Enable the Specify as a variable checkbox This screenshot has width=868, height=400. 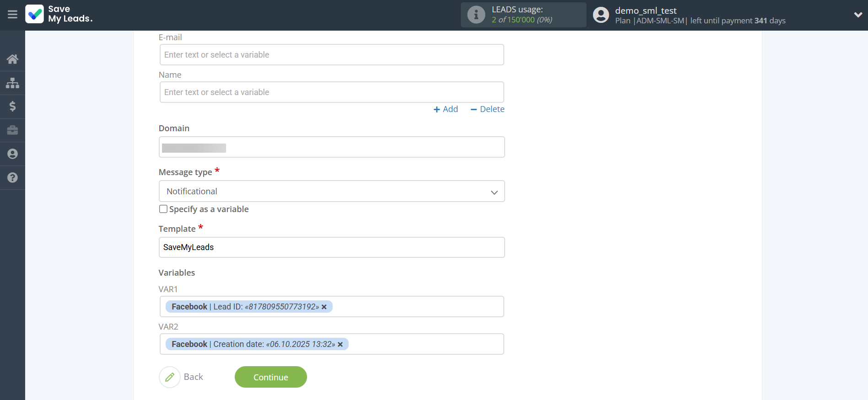163,209
